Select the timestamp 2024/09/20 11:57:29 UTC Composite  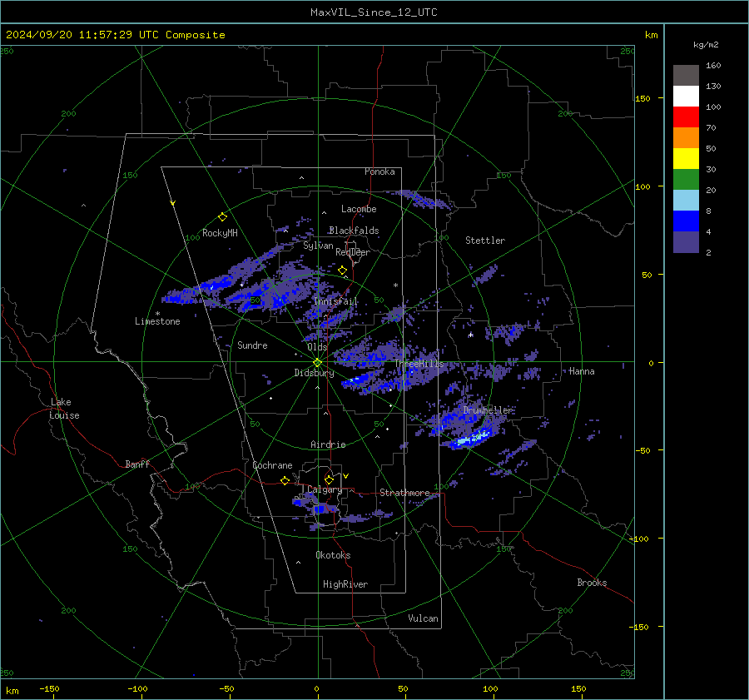(x=115, y=35)
